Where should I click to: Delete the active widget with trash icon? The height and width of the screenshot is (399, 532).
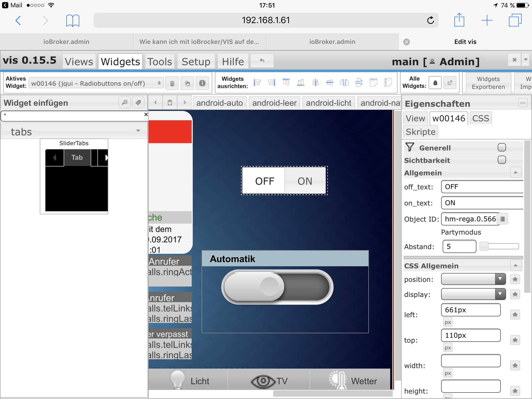172,83
